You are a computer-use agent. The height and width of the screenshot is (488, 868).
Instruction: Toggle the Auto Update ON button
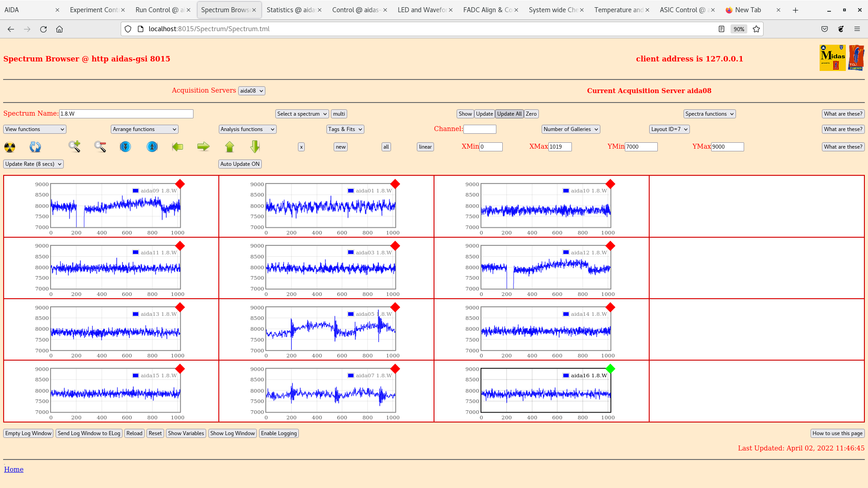click(x=240, y=164)
